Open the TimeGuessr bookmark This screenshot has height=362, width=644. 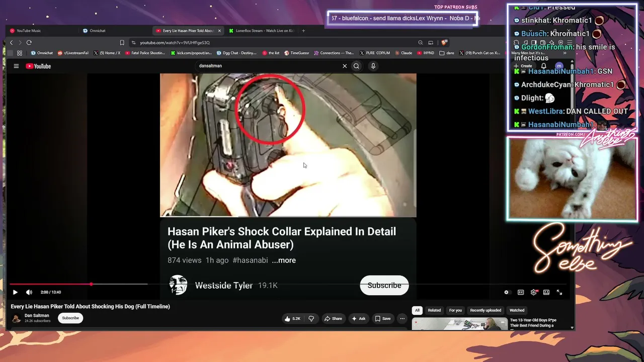[x=297, y=53]
